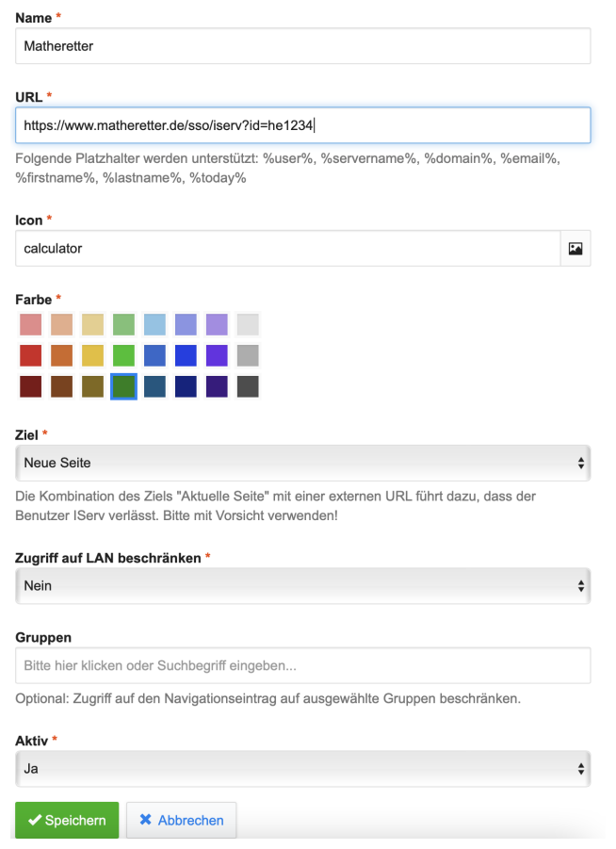The width and height of the screenshot is (616, 849).
Task: Pick the bright green color swatch
Action: (123, 355)
